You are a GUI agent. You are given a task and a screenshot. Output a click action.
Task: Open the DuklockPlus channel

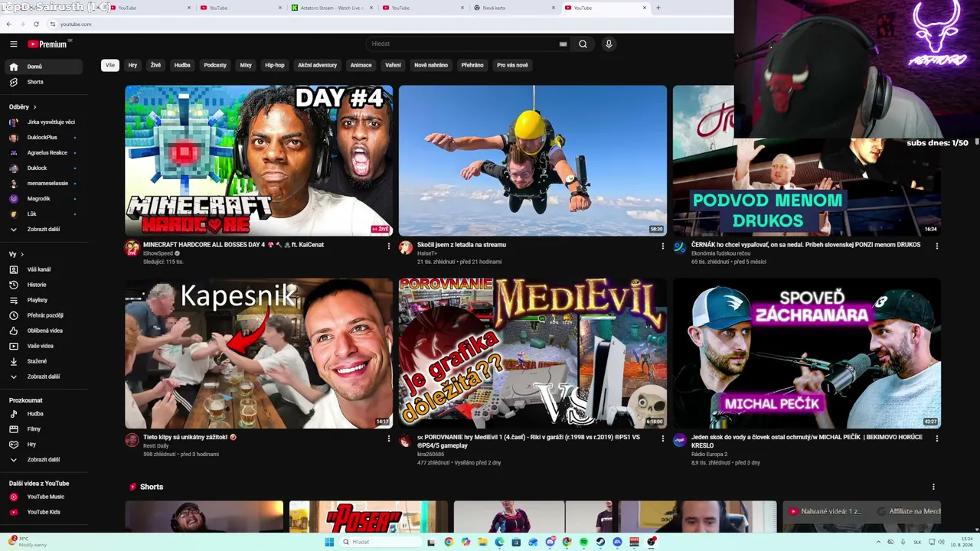click(x=43, y=138)
